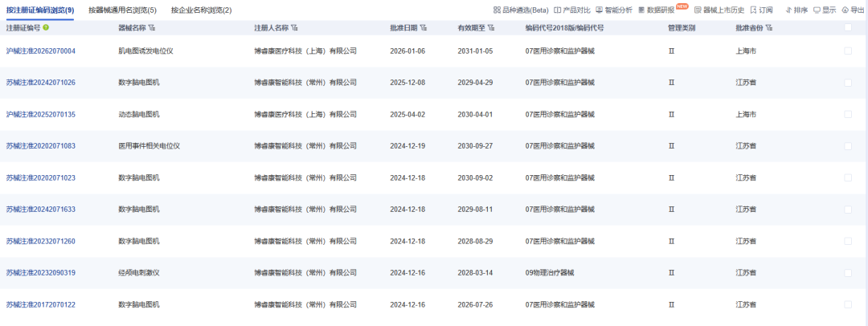The width and height of the screenshot is (868, 326).
Task: Open registration link 苏械注准20242071026
Action: tap(40, 83)
